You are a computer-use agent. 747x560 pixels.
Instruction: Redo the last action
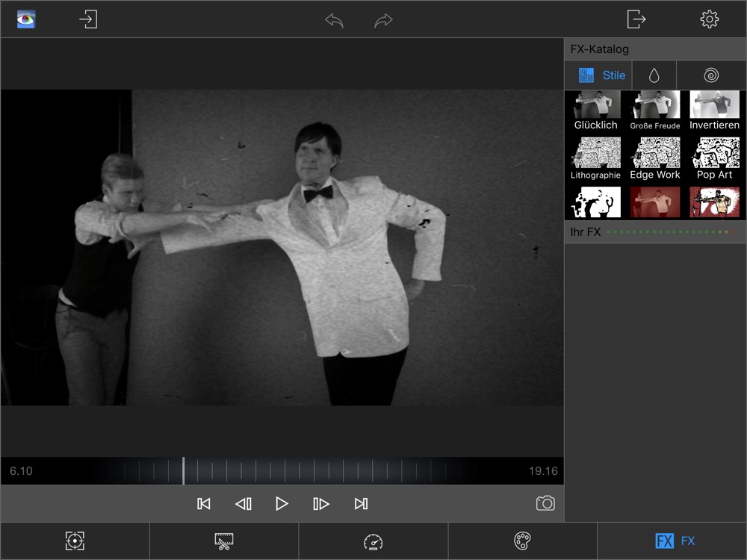[x=383, y=20]
